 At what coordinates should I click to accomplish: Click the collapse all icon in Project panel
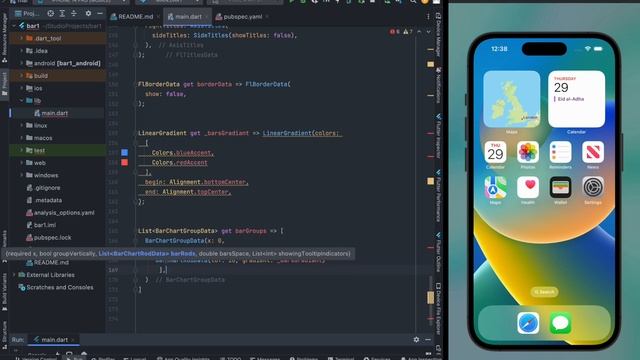(74, 13)
